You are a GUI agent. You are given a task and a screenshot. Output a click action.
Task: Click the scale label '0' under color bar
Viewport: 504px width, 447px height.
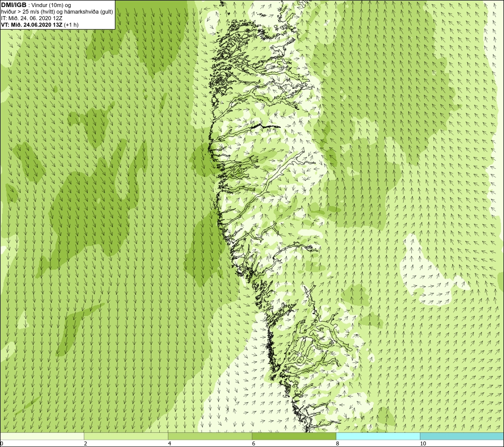pyautogui.click(x=2, y=444)
